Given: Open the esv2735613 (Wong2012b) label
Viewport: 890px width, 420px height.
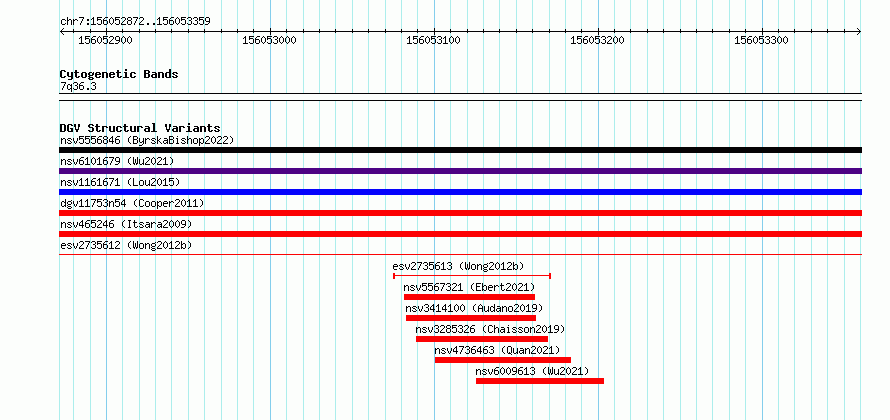Looking at the screenshot, I should (459, 266).
